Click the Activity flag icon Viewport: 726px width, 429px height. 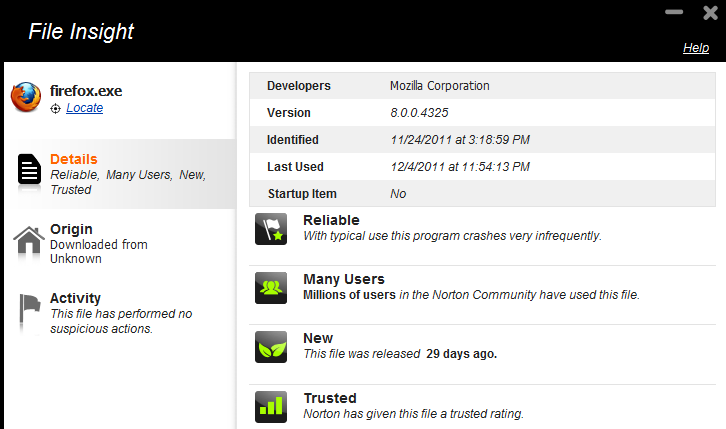[30, 308]
